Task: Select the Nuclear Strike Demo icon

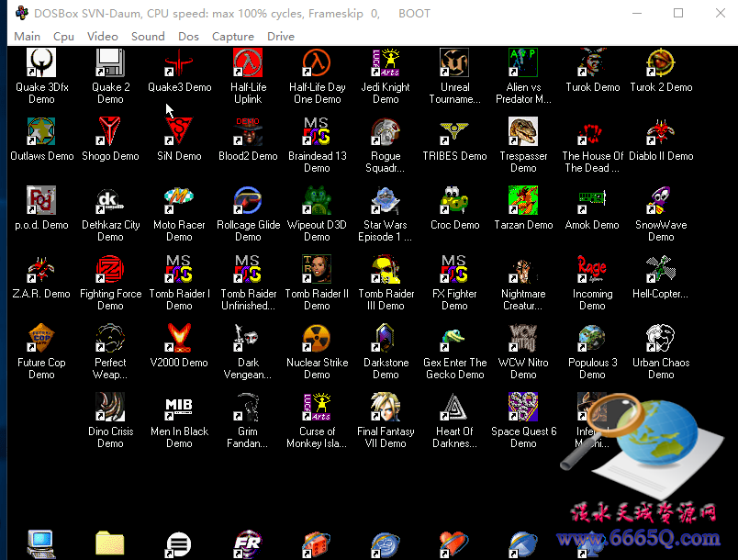Action: coord(317,338)
